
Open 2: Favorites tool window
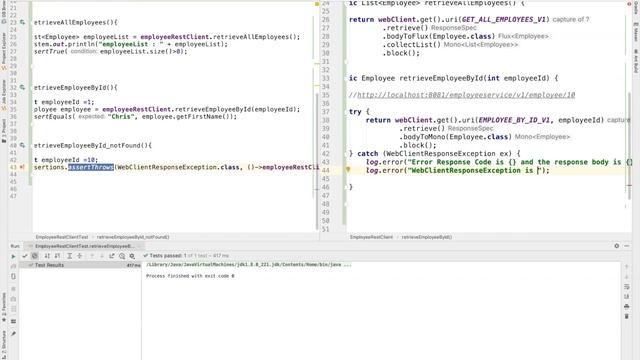(x=4, y=306)
